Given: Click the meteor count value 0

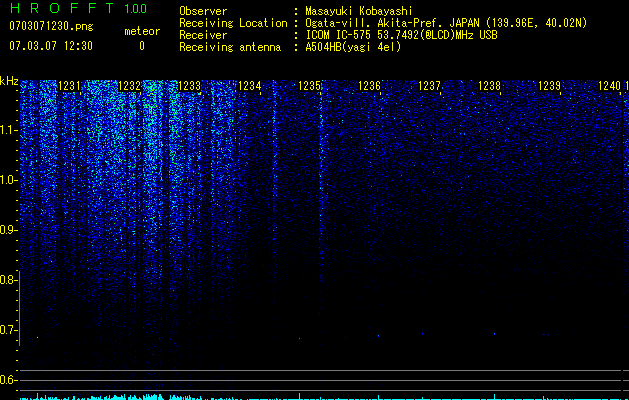Looking at the screenshot, I should (142, 46).
